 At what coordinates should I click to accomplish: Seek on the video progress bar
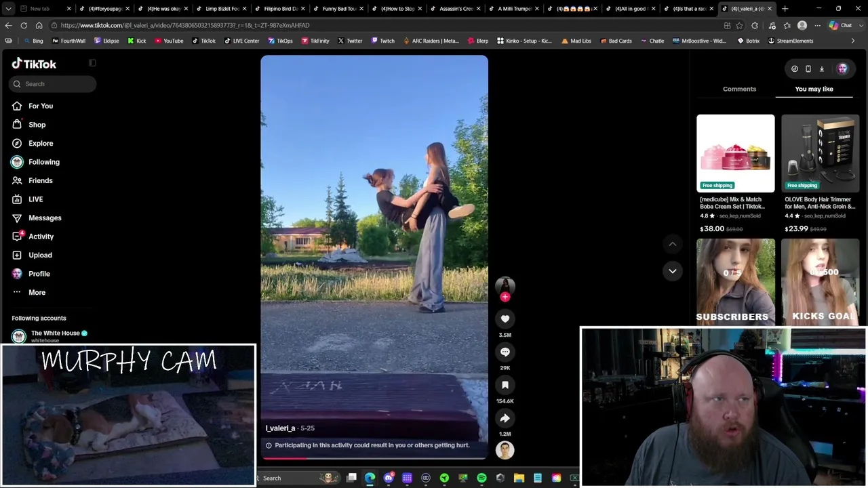pyautogui.click(x=374, y=458)
